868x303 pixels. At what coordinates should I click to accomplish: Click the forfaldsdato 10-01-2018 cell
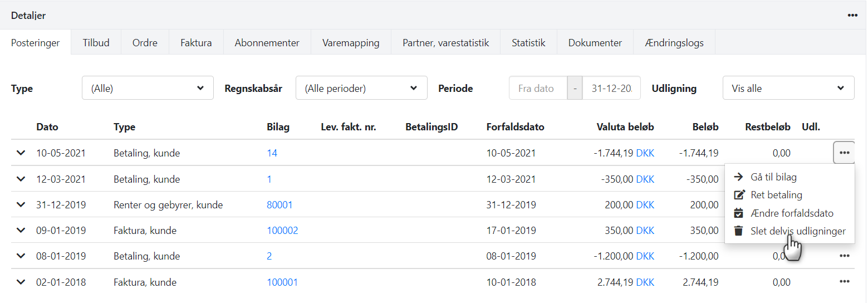(511, 282)
